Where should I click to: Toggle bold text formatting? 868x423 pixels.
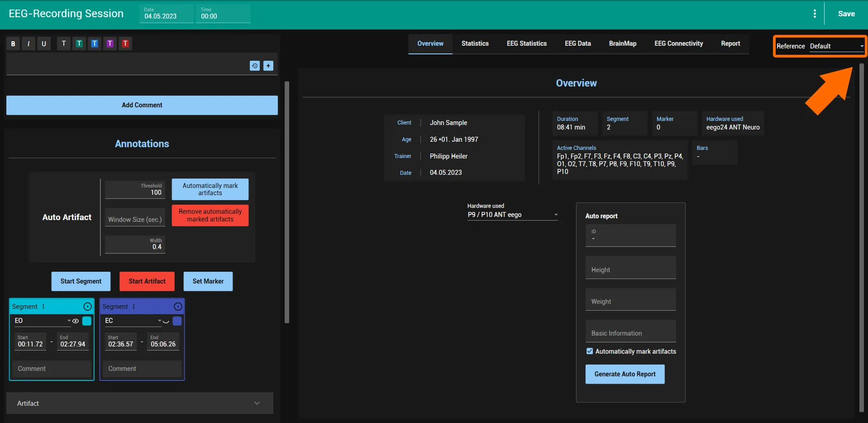point(13,43)
